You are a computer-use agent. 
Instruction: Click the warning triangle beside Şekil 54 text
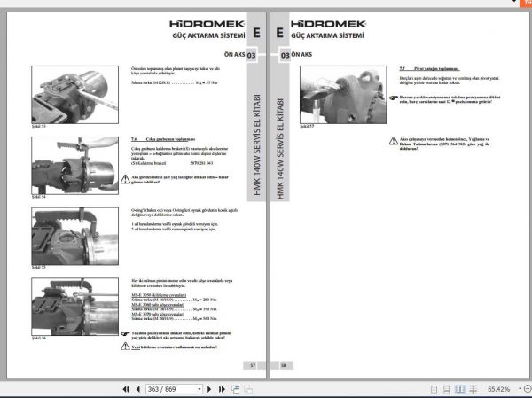point(125,179)
